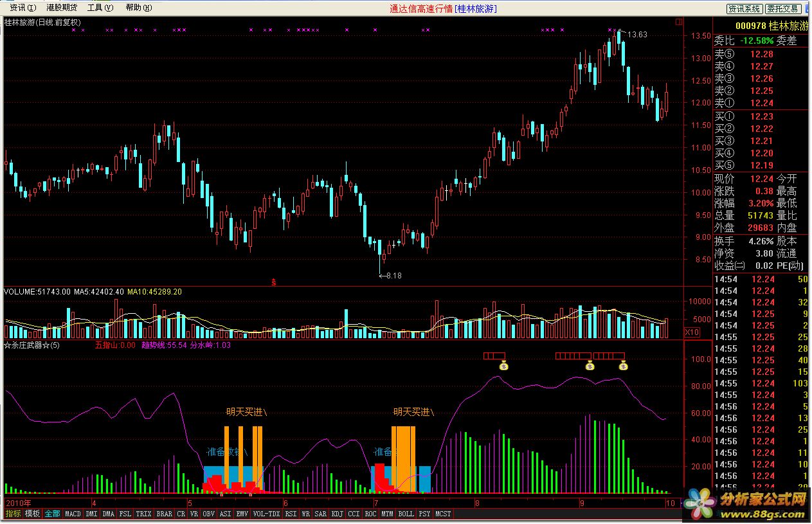This screenshot has width=812, height=524.
Task: Click the 8.18 low price label
Action: pos(393,275)
